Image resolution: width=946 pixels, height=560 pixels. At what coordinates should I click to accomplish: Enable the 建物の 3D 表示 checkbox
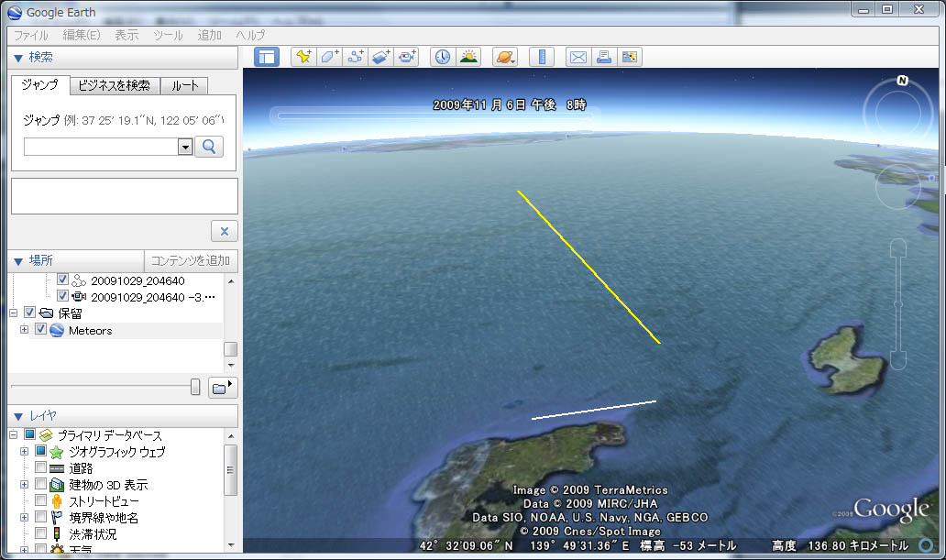pos(40,484)
